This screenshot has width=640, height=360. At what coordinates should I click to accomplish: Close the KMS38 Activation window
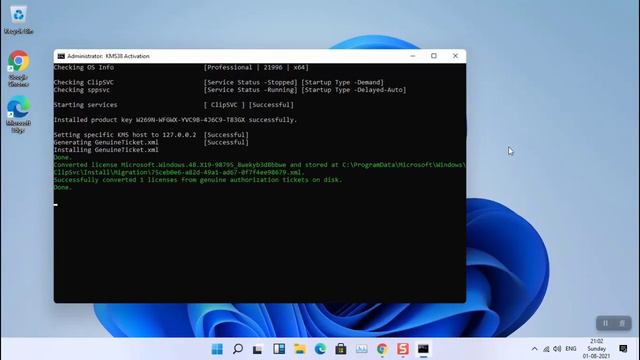(x=455, y=56)
